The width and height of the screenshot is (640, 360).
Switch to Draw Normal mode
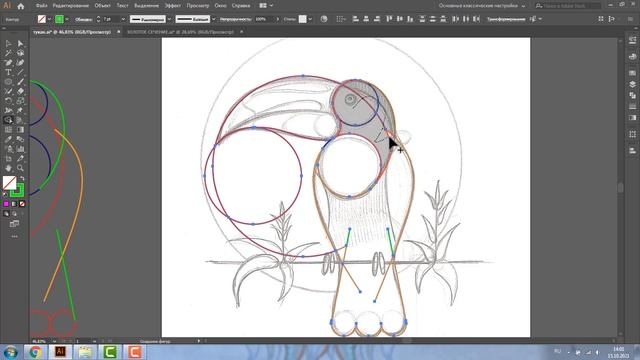click(x=6, y=213)
